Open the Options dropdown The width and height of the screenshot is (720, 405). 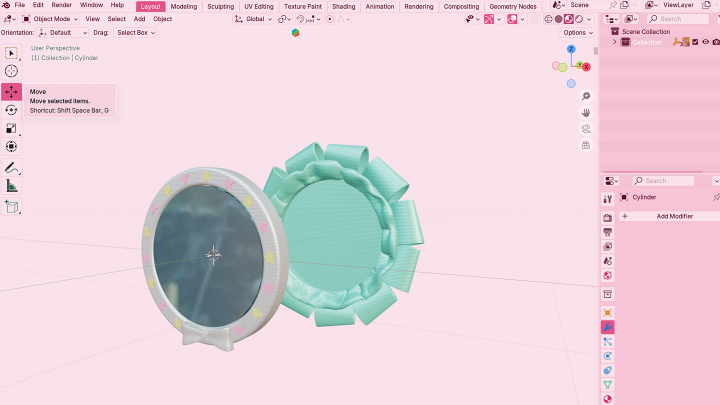[577, 33]
